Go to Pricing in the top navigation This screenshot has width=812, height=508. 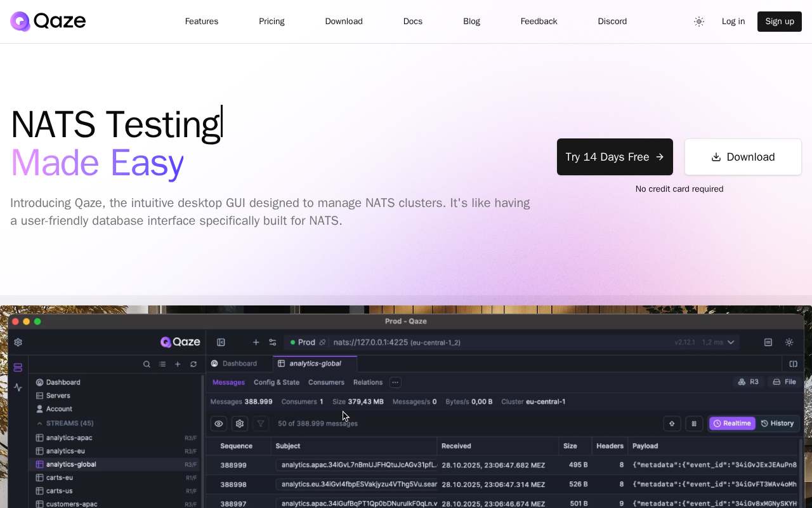click(272, 22)
